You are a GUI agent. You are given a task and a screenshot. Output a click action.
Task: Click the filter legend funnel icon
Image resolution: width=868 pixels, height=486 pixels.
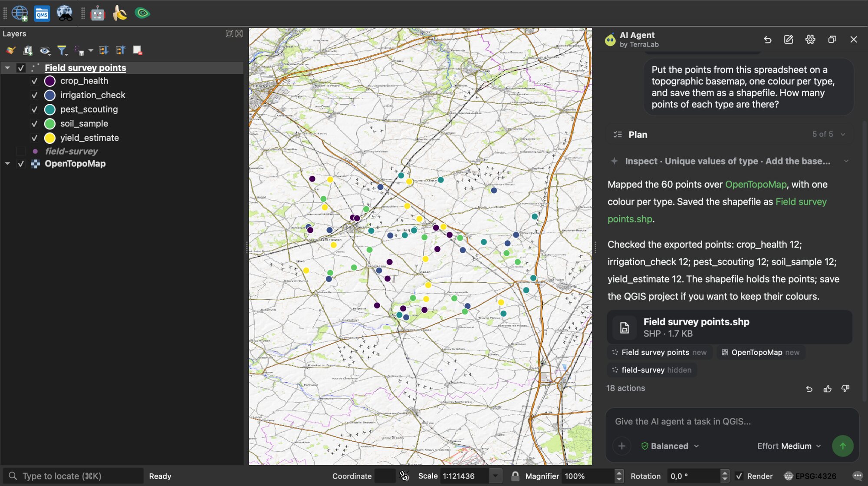(x=62, y=51)
